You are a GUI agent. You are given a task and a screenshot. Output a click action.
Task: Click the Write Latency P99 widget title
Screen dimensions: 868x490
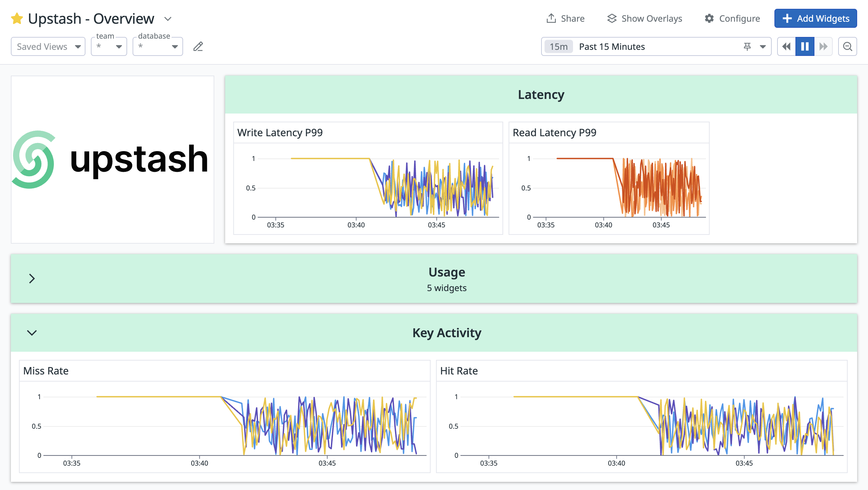[280, 132]
